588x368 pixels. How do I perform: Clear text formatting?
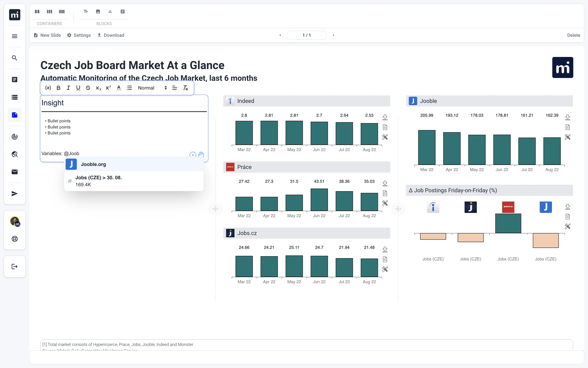185,88
